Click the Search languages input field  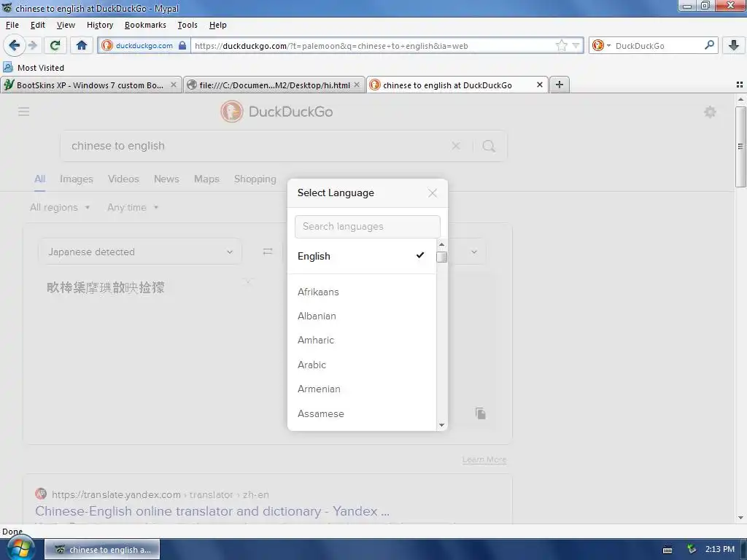pyautogui.click(x=368, y=226)
